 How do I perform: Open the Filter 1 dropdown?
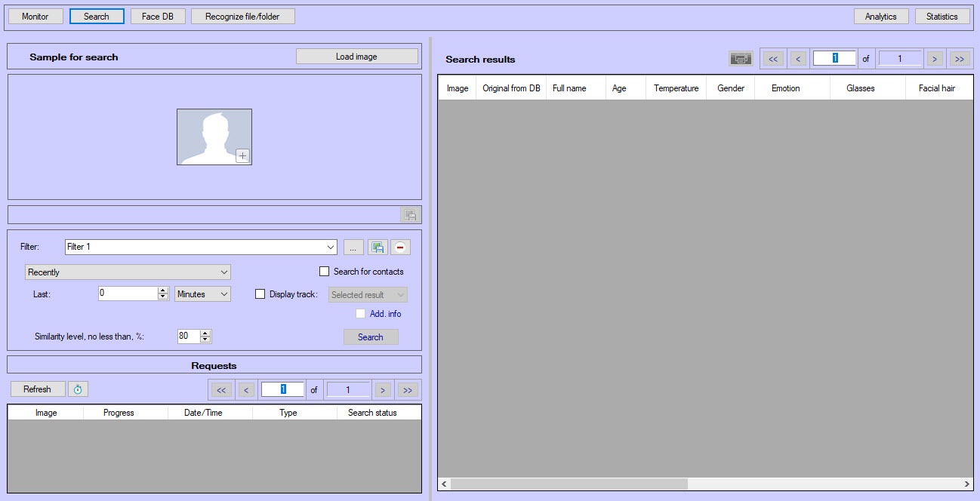pos(331,247)
